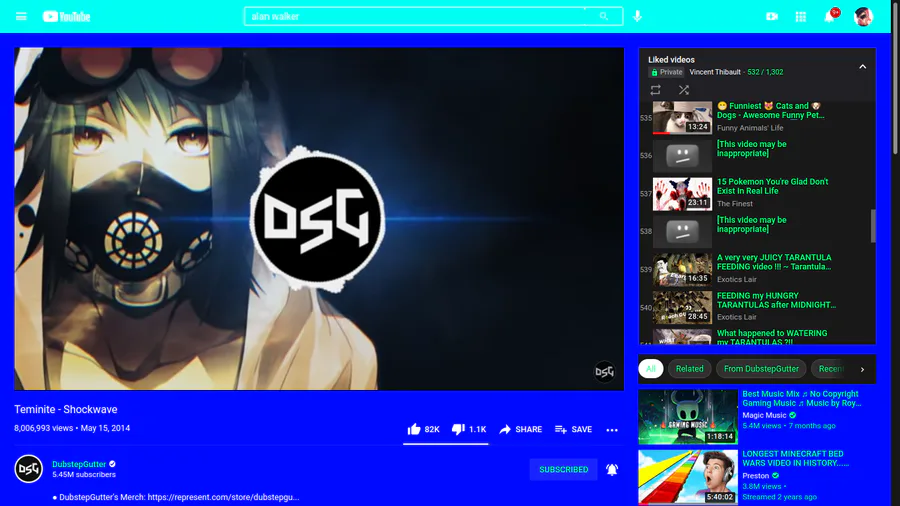
Task: Click the DubstepGutter channel avatar
Action: [x=29, y=469]
